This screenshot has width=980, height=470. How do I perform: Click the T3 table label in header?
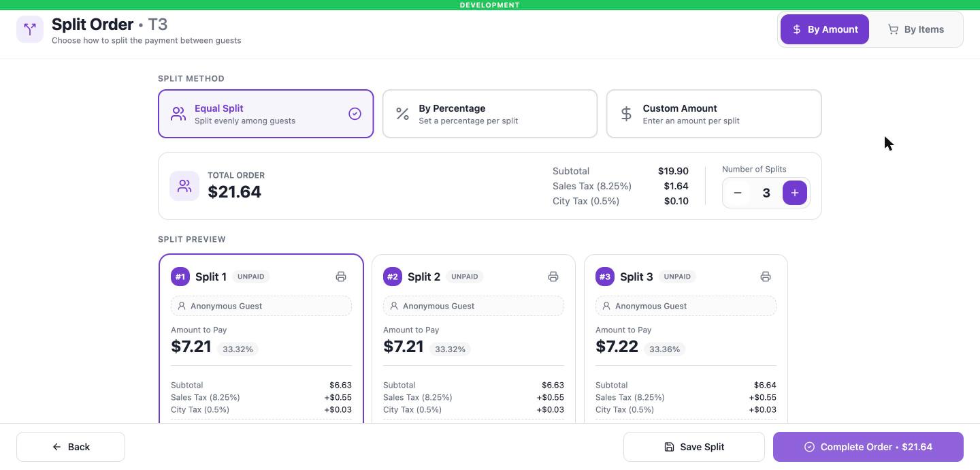158,25
